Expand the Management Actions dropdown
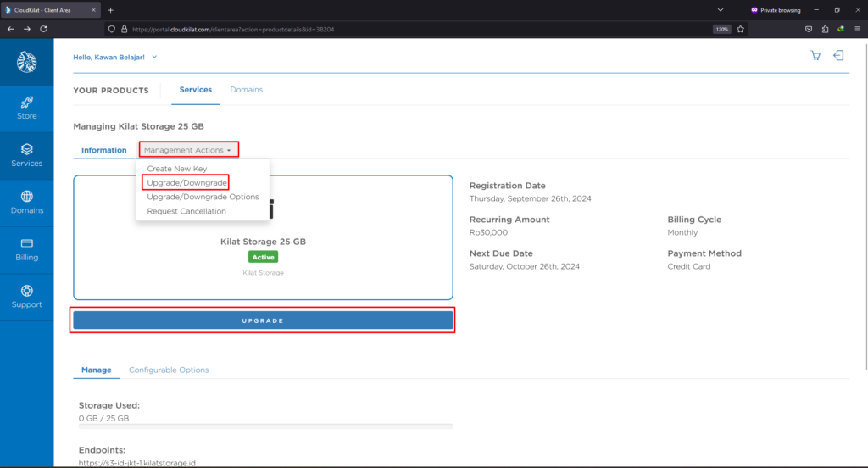Screen dimensions: 868x468 pyautogui.click(x=188, y=150)
